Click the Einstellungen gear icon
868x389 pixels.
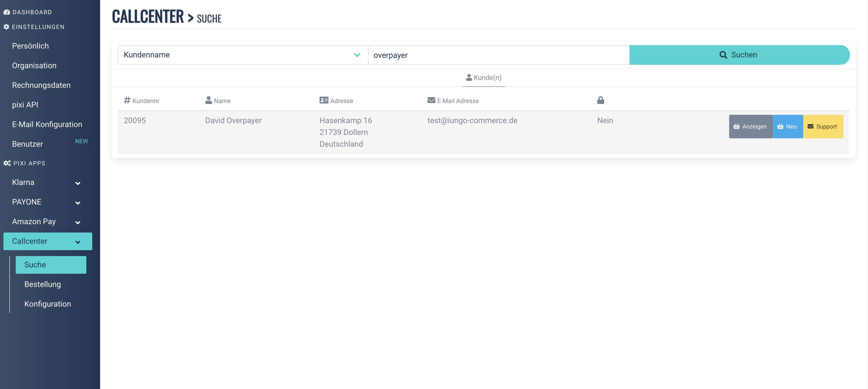(x=6, y=27)
